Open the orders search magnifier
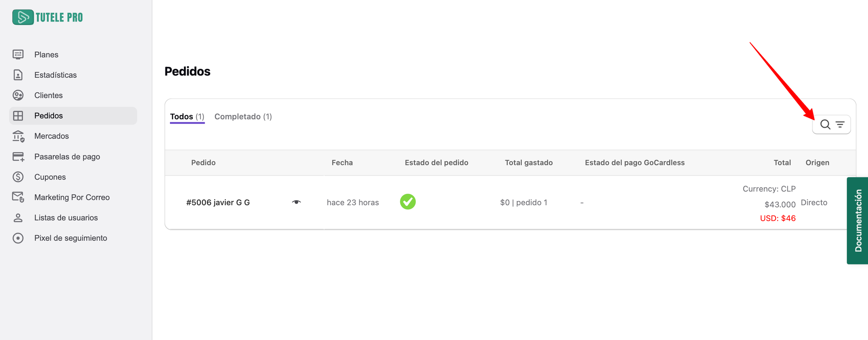This screenshot has width=868, height=340. 825,125
